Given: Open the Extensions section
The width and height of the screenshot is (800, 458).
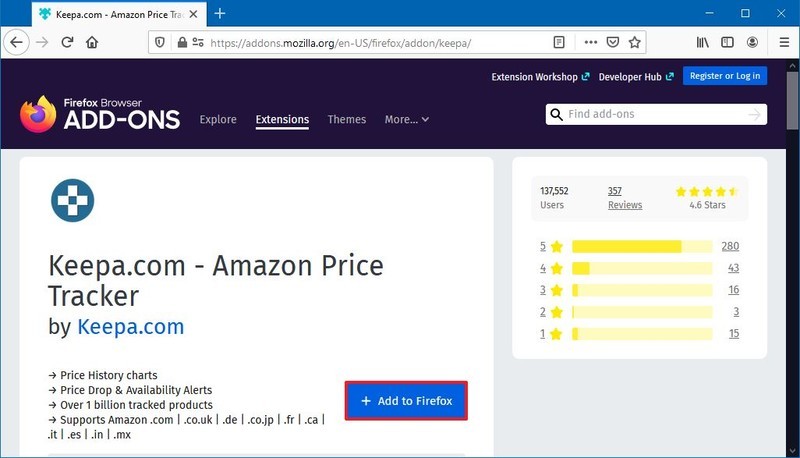Looking at the screenshot, I should 282,119.
